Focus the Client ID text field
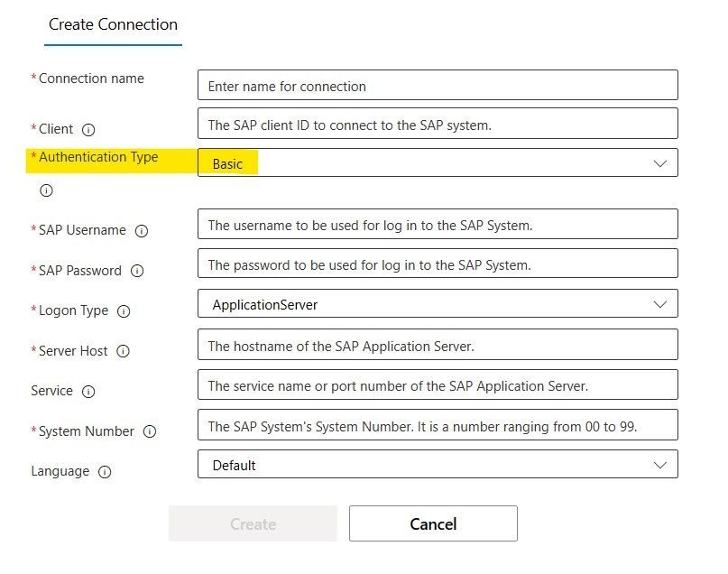Viewport: 728px width, 574px height. [438, 125]
